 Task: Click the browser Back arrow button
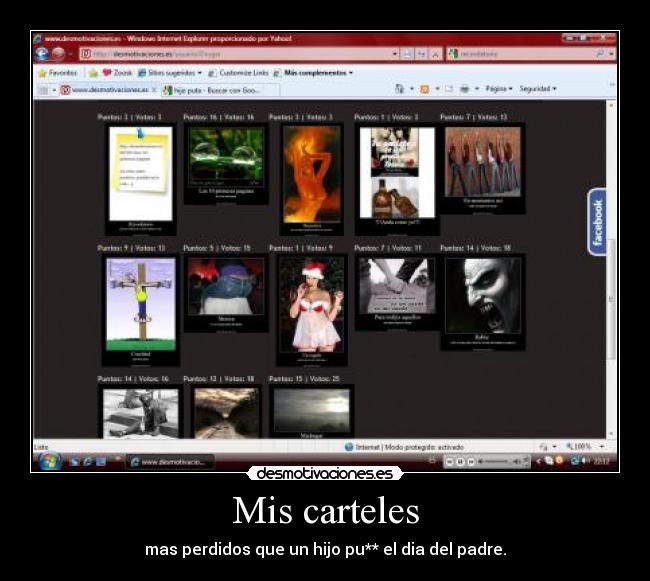[42, 54]
